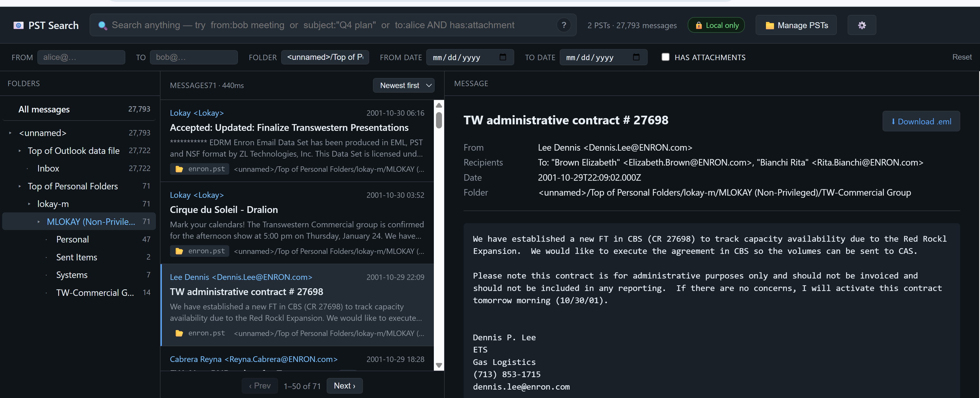Collapse the MLOKAY (Non-Privile... folder arrow
Screen dimensions: 980x398
pyautogui.click(x=39, y=222)
